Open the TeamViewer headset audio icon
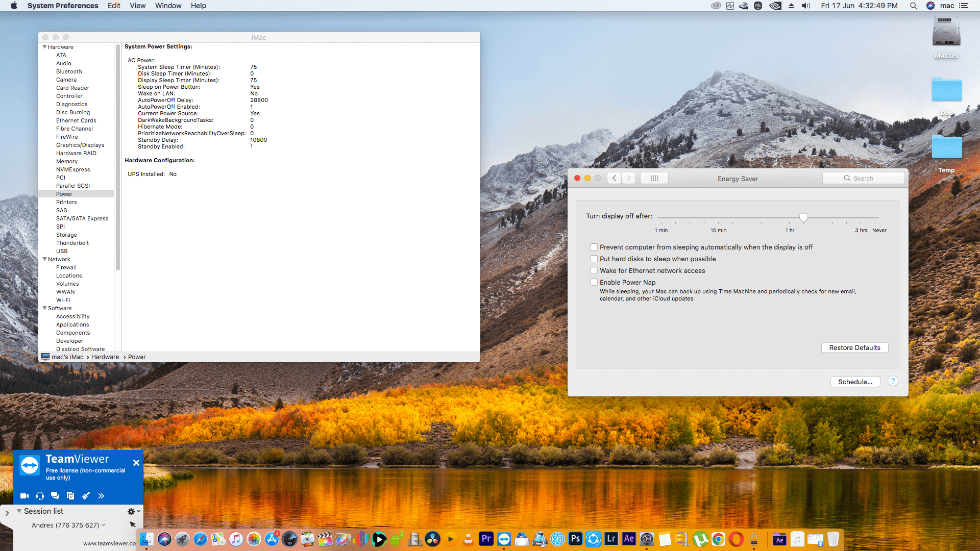The height and width of the screenshot is (551, 980). [x=39, y=495]
